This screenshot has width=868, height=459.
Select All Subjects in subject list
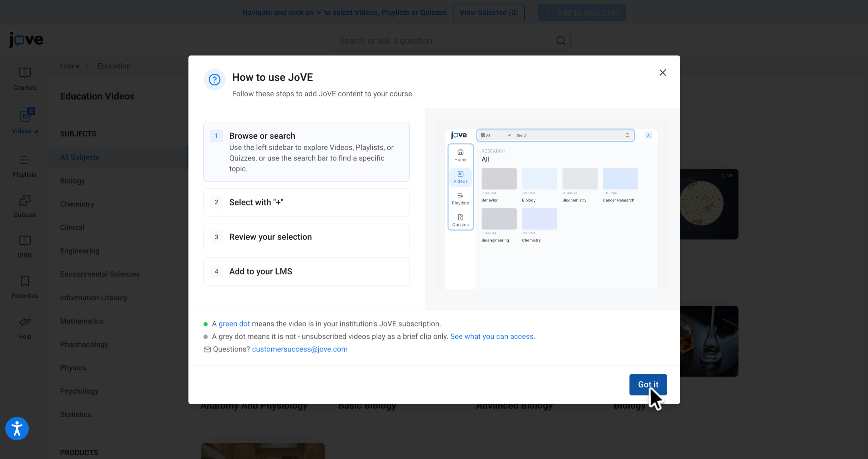(x=118, y=157)
